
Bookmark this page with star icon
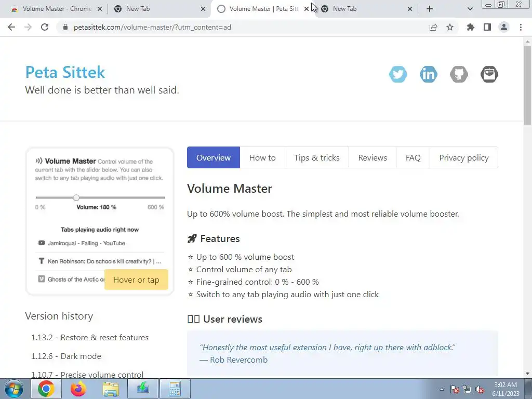[450, 27]
